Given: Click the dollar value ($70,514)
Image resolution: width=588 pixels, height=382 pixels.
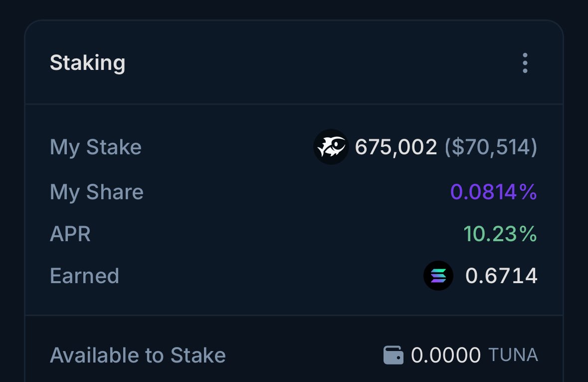Looking at the screenshot, I should coord(491,147).
